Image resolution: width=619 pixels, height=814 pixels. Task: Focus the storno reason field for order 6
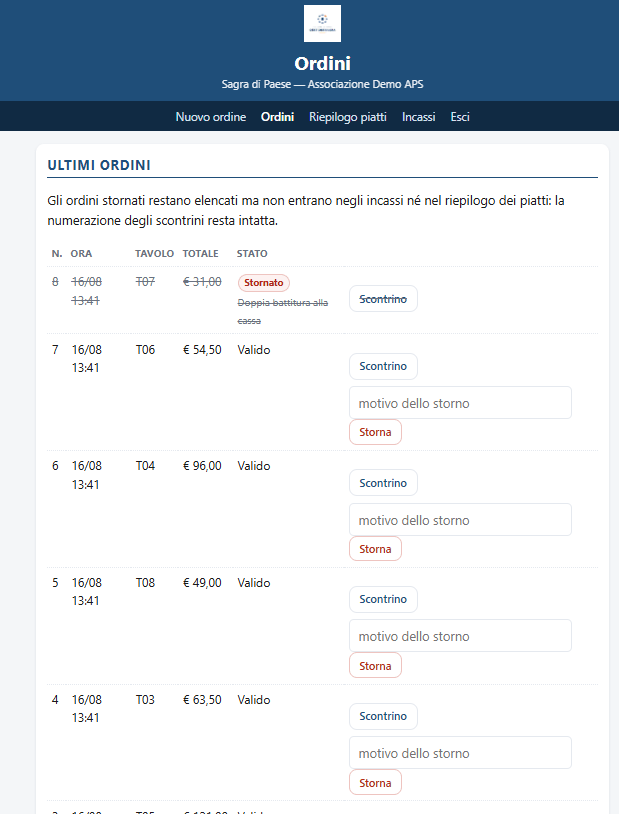[460, 520]
